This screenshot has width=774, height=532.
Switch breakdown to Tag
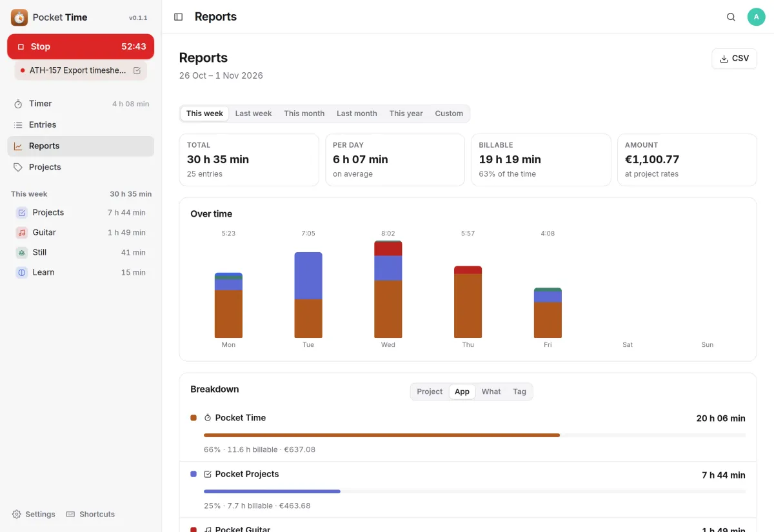[x=519, y=391]
